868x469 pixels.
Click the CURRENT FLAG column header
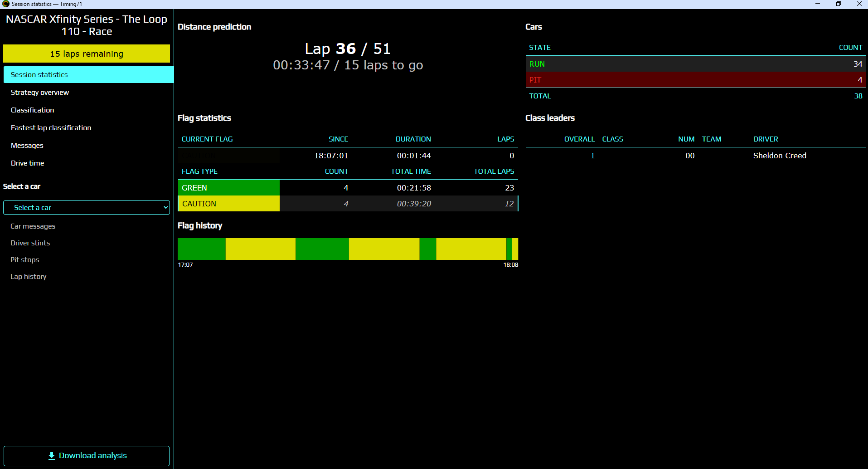207,139
